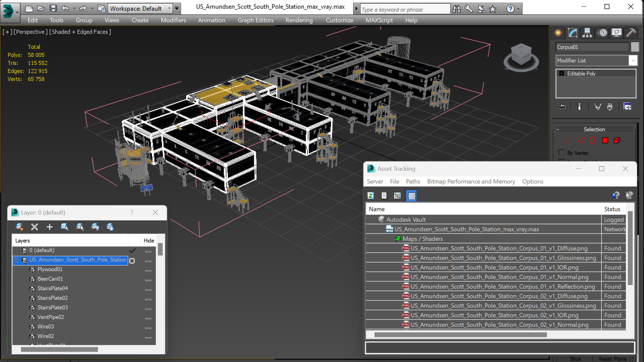
Task: Toggle hide for Plywood01 object
Action: coord(148,270)
